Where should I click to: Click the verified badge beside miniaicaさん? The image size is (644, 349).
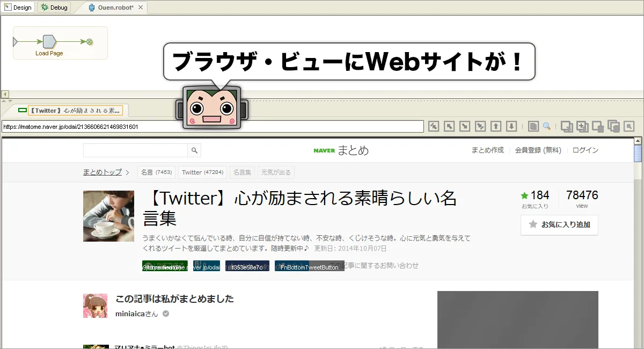pyautogui.click(x=166, y=314)
